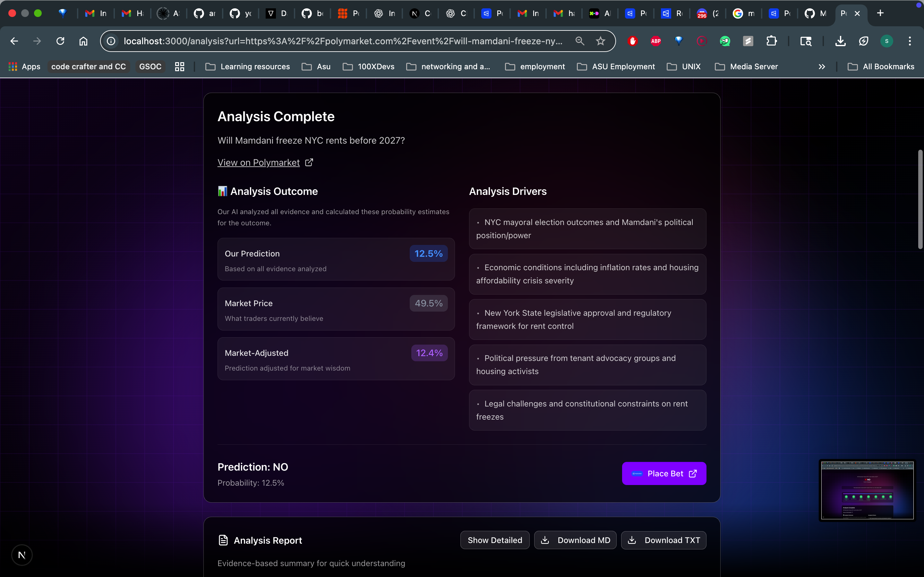Open the tab groups grid icon
Image resolution: width=924 pixels, height=577 pixels.
pos(179,66)
